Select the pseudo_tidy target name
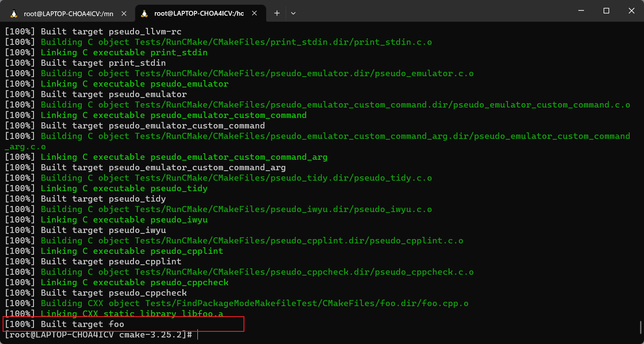 [x=179, y=188]
